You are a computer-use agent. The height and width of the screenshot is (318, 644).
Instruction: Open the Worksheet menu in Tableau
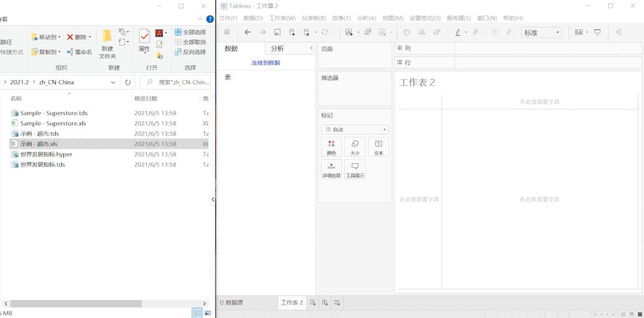(282, 19)
